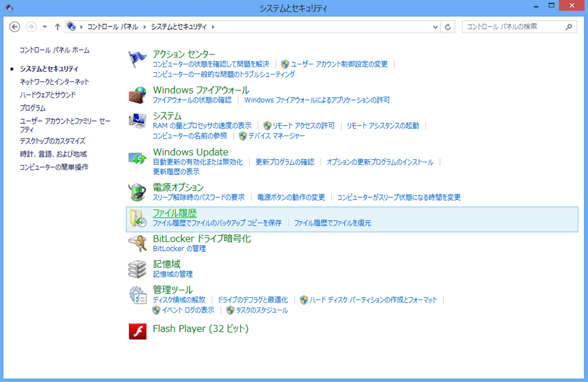Select コンピューターの簡単操作 in sidebar

pos(54,167)
